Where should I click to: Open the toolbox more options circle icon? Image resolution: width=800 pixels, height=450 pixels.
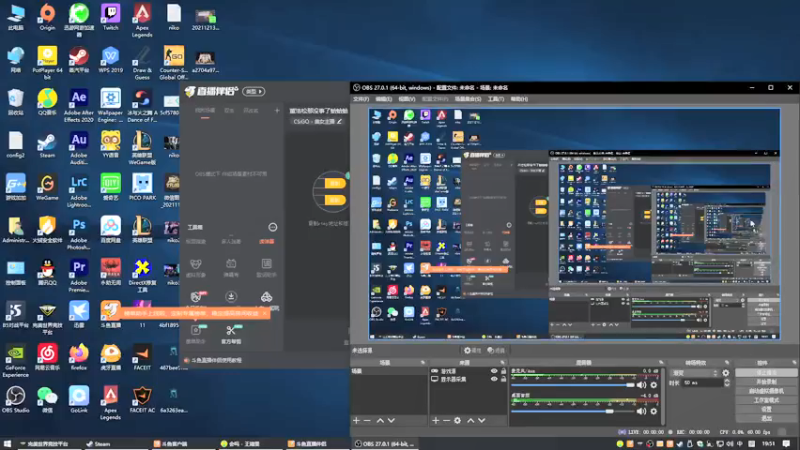coord(273,227)
